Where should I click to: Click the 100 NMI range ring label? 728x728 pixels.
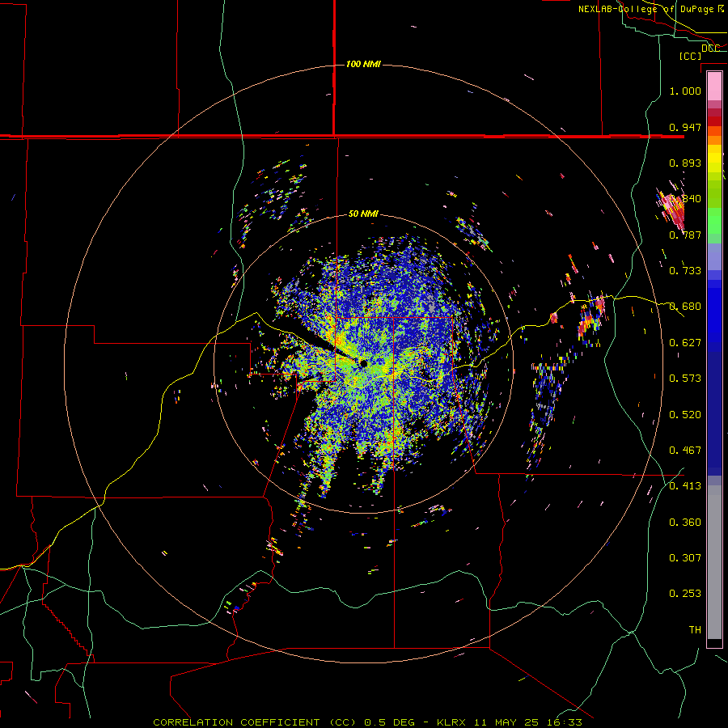pos(363,64)
